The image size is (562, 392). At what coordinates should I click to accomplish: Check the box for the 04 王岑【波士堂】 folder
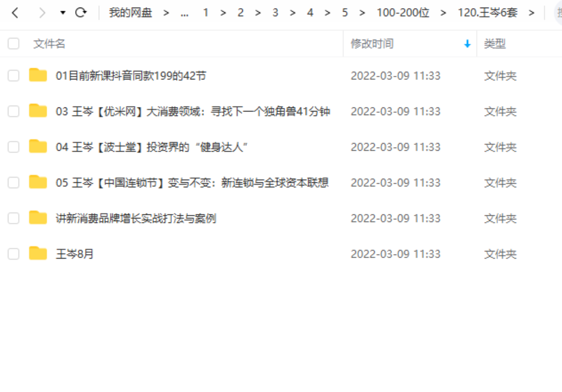[x=14, y=147]
